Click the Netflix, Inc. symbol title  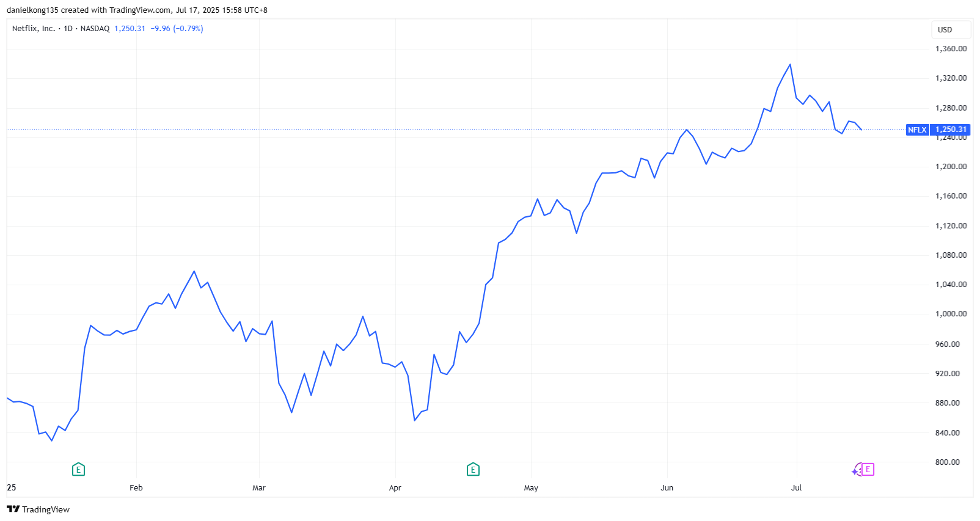[x=34, y=29]
